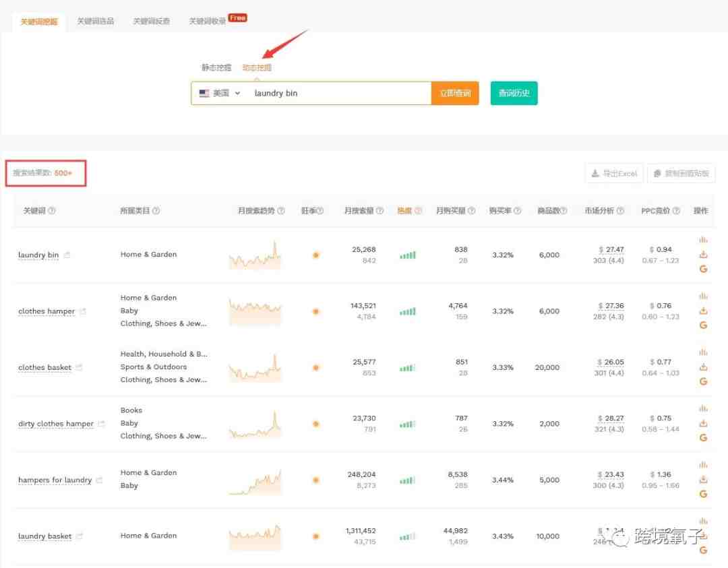Switch to the 关键词反查 tab
This screenshot has height=568, width=728.
click(x=151, y=22)
